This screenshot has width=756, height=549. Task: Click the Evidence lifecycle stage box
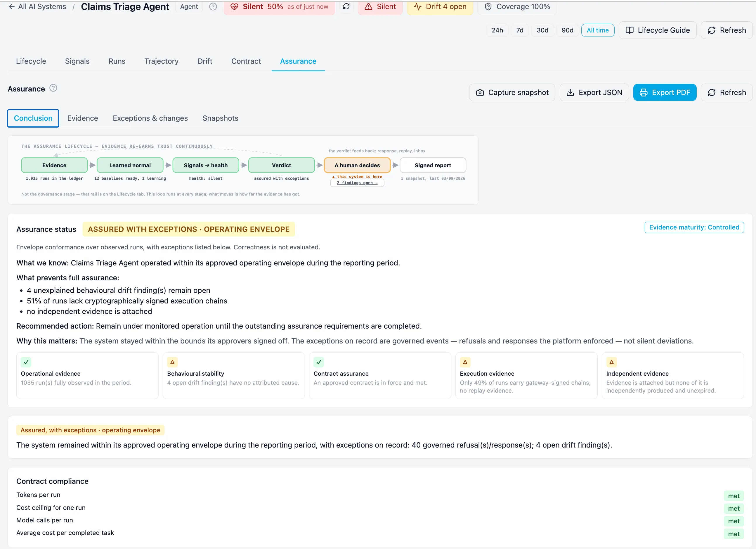pos(54,165)
